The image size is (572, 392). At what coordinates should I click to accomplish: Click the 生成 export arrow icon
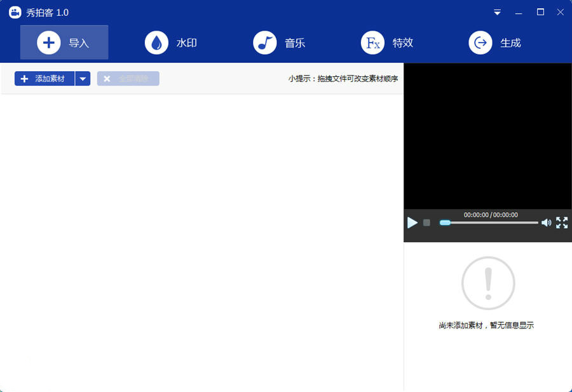click(x=481, y=43)
